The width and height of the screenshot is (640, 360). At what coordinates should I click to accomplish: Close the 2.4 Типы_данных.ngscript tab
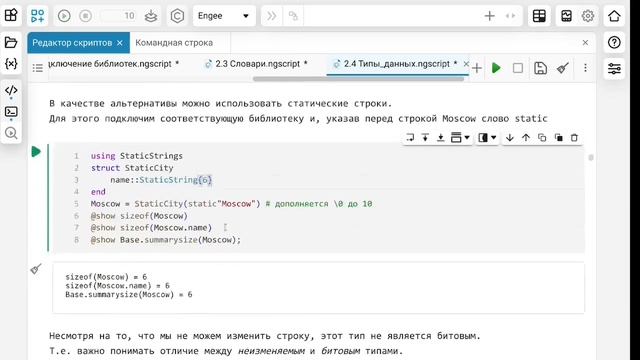point(466,64)
